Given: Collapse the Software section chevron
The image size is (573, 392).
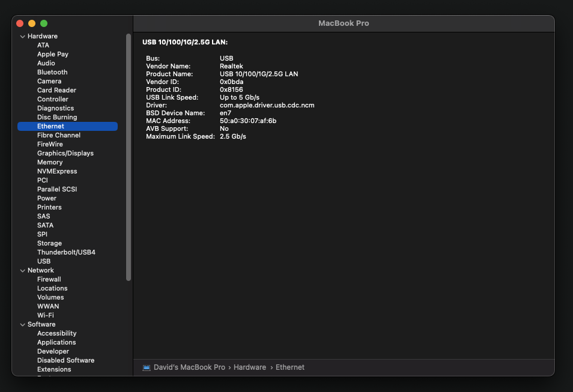Looking at the screenshot, I should [x=23, y=325].
